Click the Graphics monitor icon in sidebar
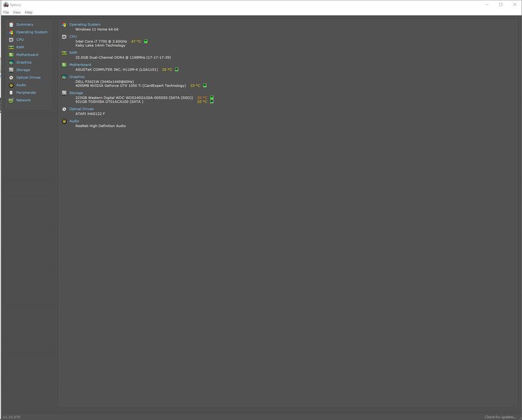Viewport: 522px width, 420px height. coord(11,62)
